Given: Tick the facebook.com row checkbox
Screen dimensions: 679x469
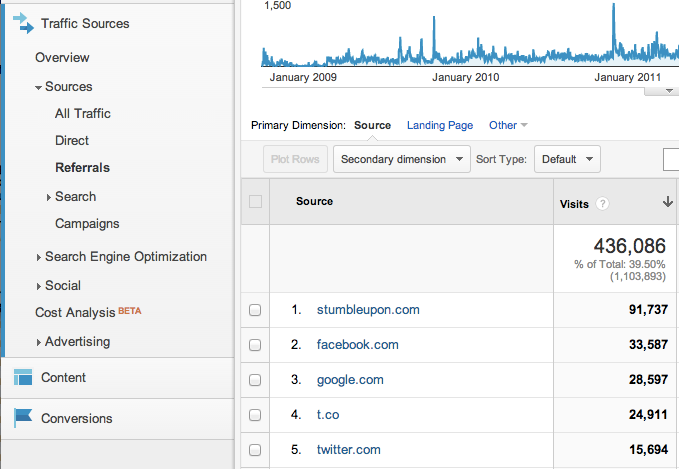Looking at the screenshot, I should (x=255, y=345).
